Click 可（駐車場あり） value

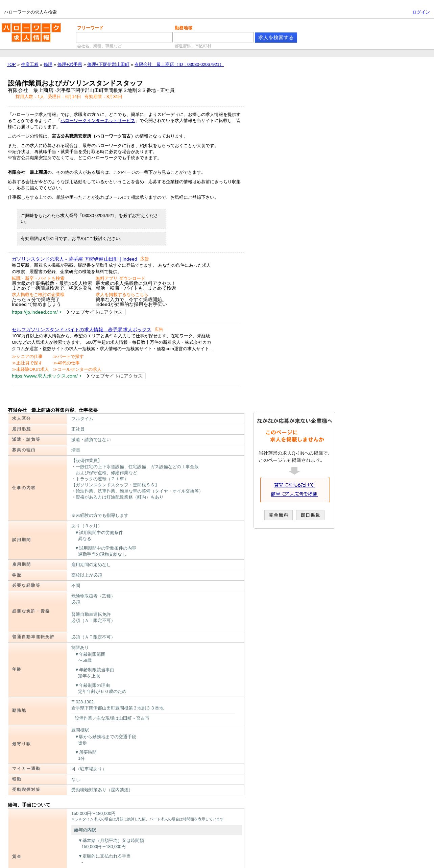89,769
